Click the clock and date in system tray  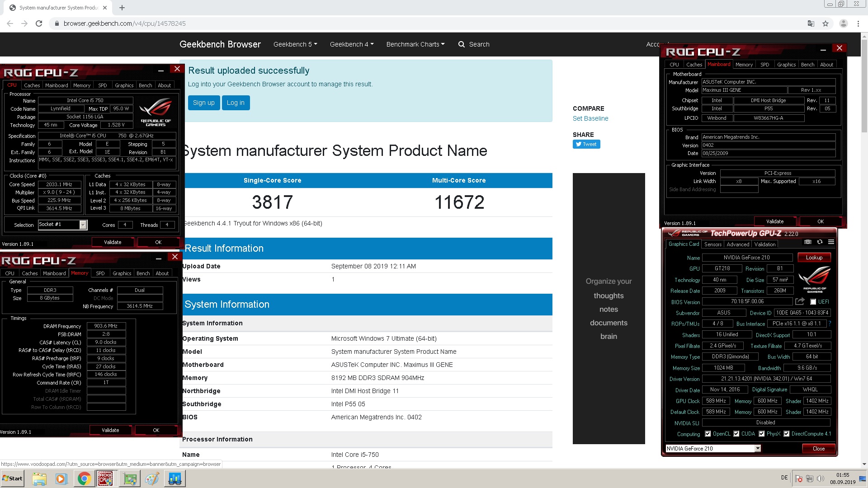click(843, 479)
